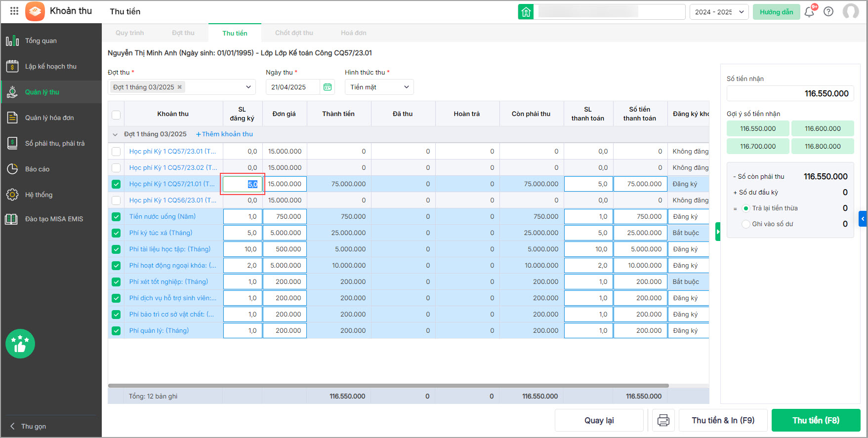Open the calendar picker for Ngày thu

[x=327, y=87]
